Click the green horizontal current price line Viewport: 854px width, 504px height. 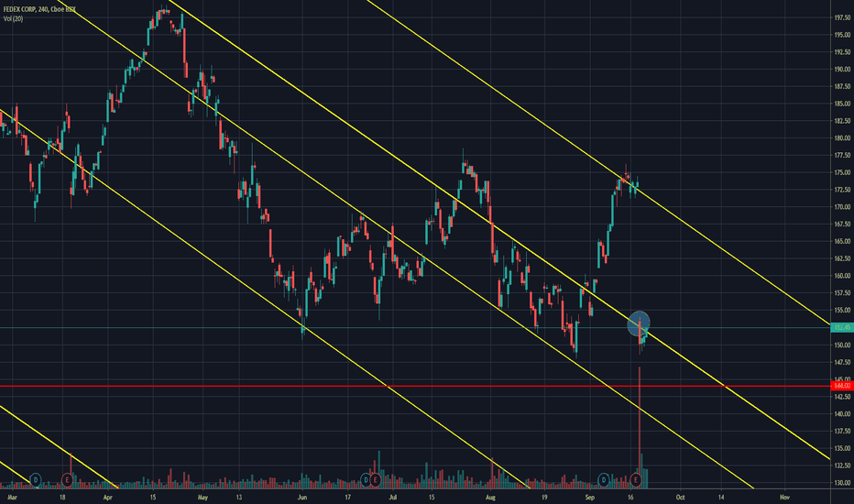tap(415, 327)
